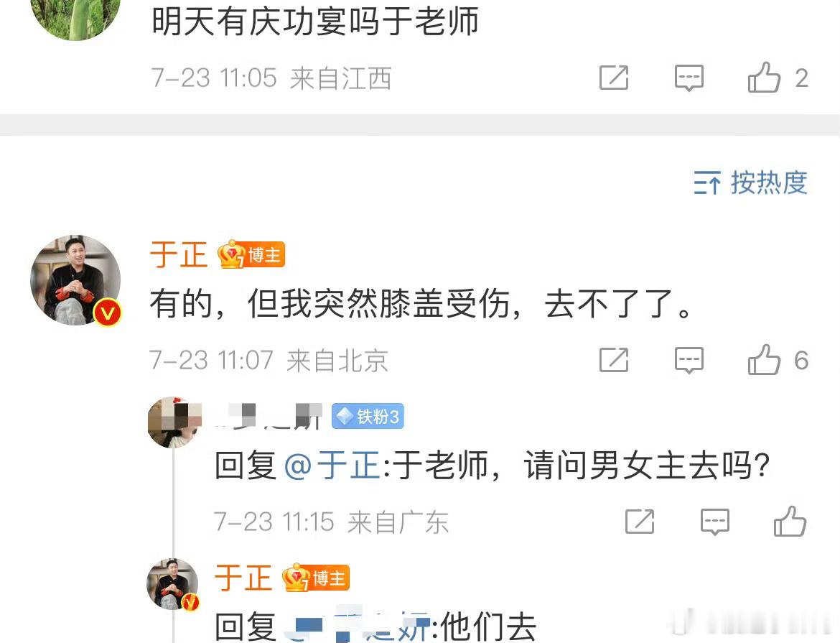Open the pixelated reply user's avatar
The width and height of the screenshot is (840, 643).
pos(174,422)
